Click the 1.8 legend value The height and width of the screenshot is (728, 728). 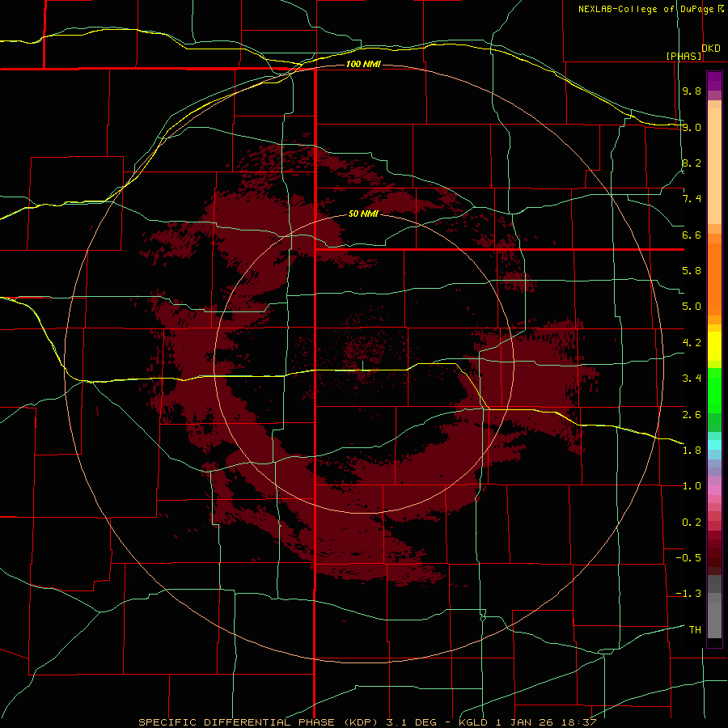(x=692, y=450)
